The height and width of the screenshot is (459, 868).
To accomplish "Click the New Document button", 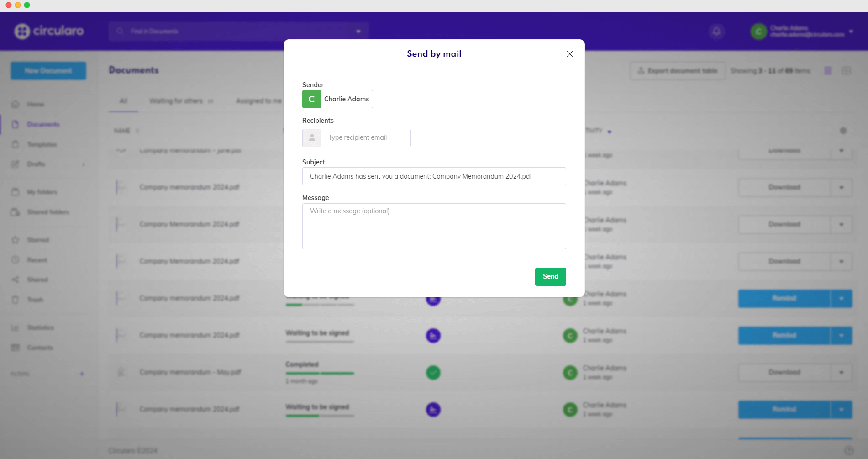I will (48, 71).
